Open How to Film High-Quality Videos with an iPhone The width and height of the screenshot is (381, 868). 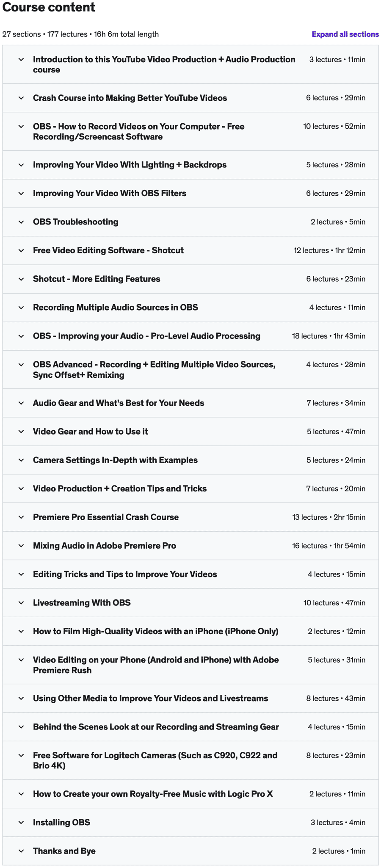click(x=156, y=631)
